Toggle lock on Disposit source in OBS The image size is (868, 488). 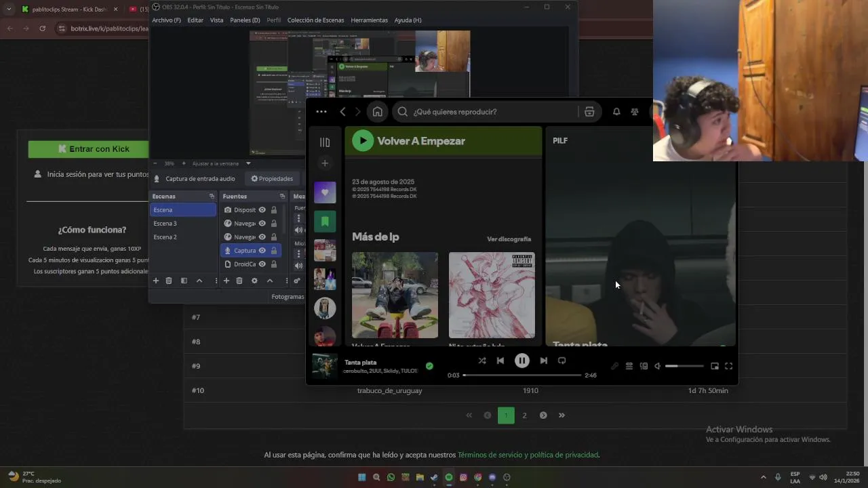click(x=274, y=210)
